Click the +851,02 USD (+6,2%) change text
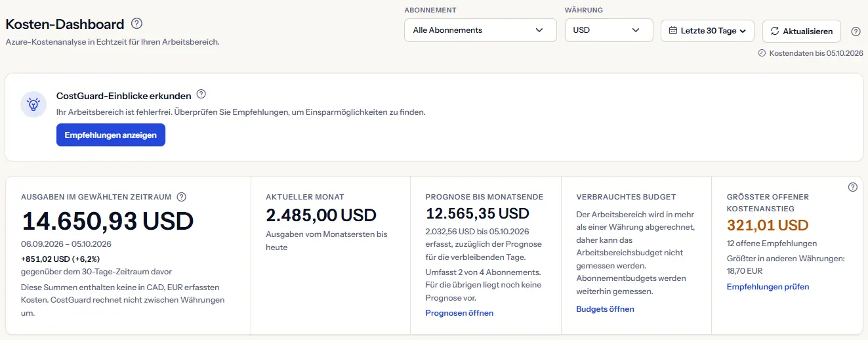This screenshot has height=340, width=868. [60, 259]
